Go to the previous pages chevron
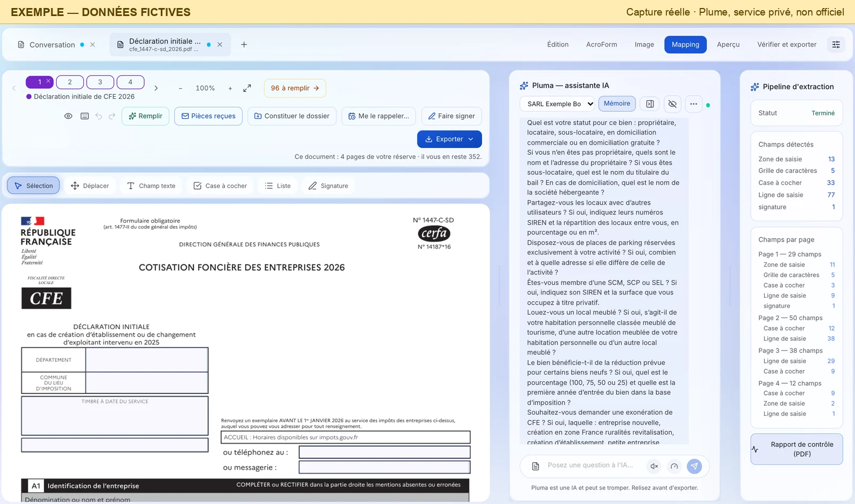855x504 pixels. 14,88
